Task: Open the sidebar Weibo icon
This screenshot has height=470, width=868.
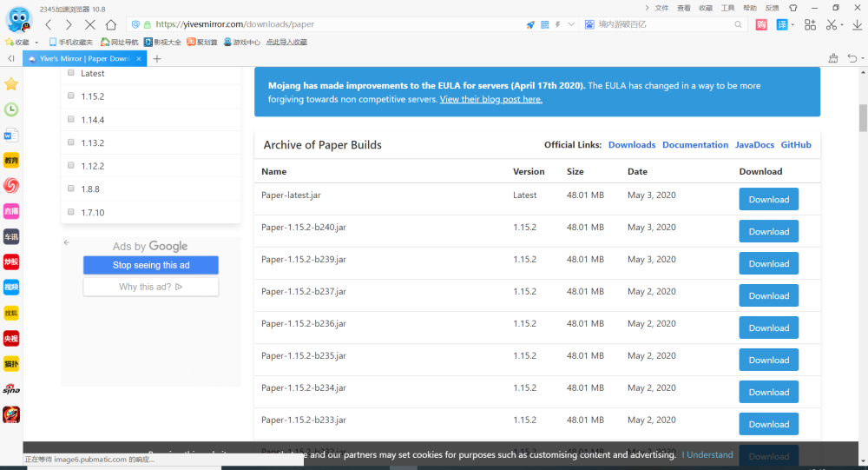Action: click(11, 186)
